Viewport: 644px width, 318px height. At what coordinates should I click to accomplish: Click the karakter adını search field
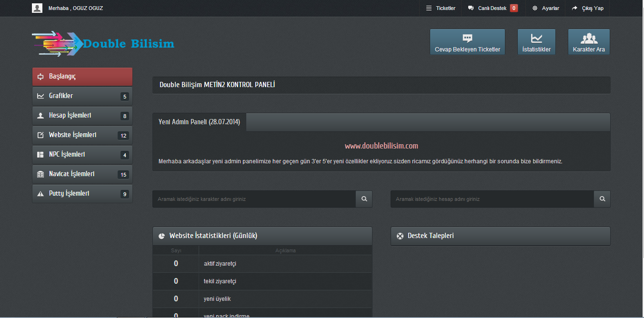point(254,199)
